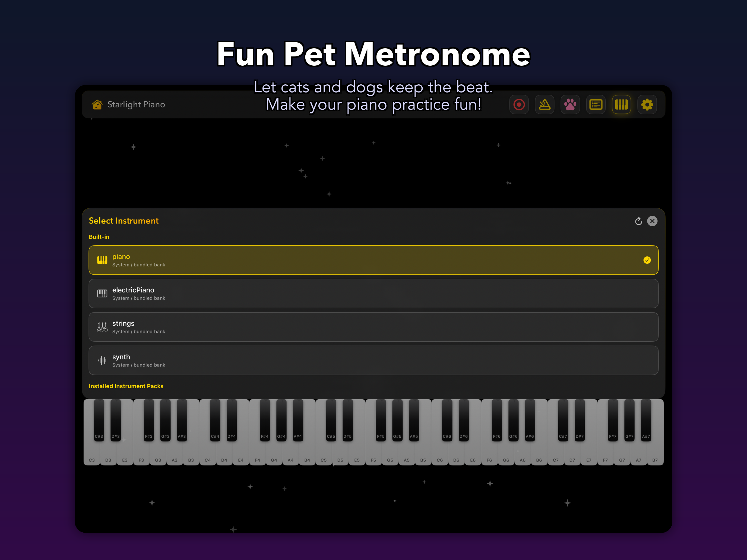Refresh the instrument list

(x=638, y=221)
